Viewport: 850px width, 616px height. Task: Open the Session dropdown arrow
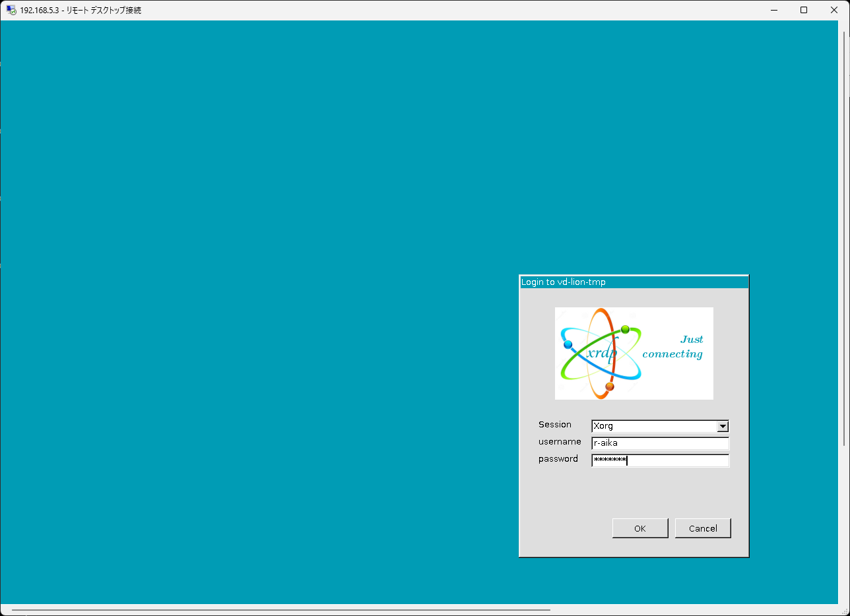pyautogui.click(x=723, y=426)
